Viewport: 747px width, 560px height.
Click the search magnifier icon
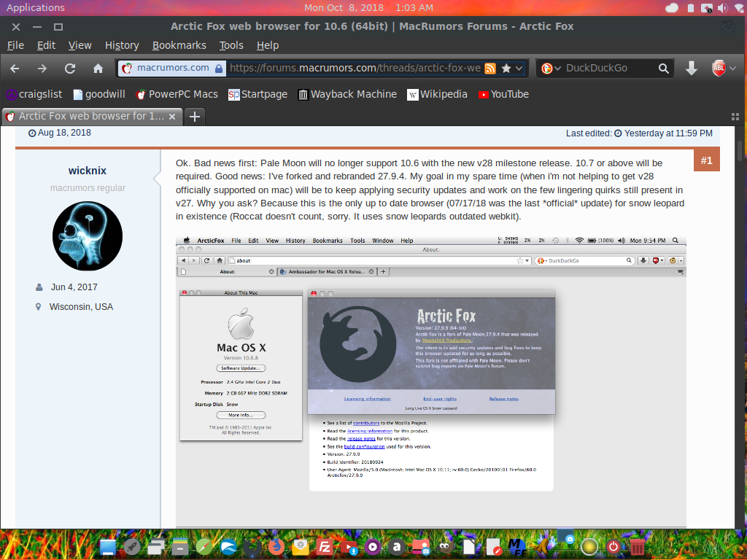point(663,68)
